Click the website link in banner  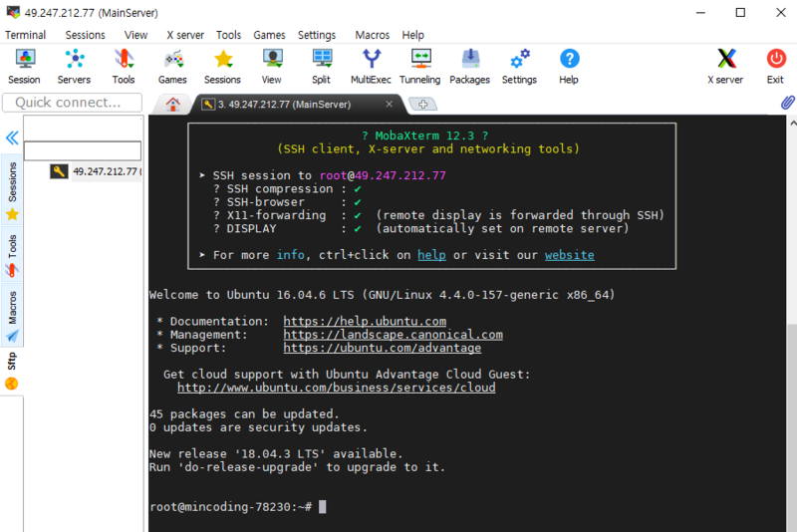(x=569, y=255)
